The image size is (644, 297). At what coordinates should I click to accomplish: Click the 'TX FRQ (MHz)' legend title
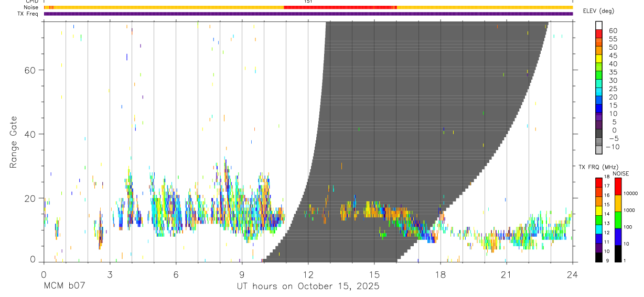598,167
